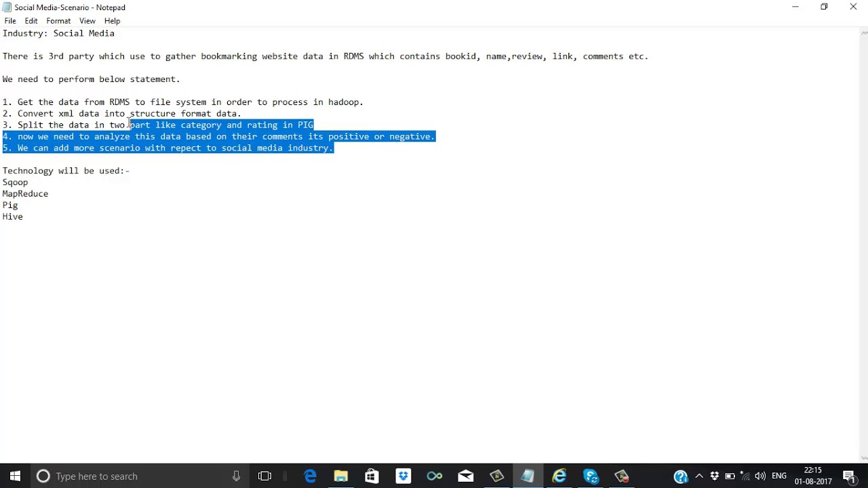
Task: Open Mail app from taskbar
Action: (466, 476)
